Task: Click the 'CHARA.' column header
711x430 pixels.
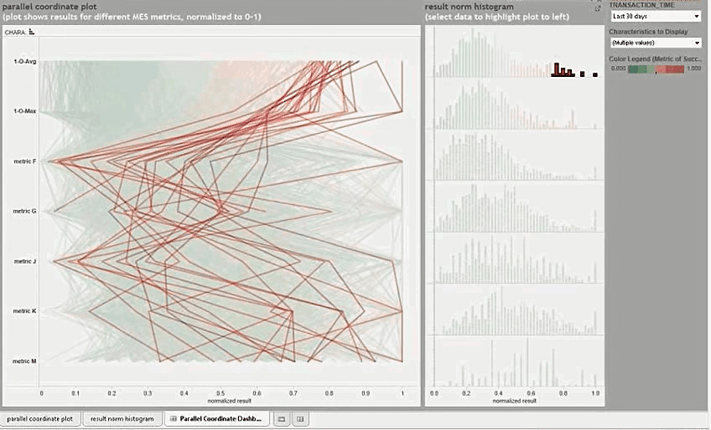Action: 15,32
